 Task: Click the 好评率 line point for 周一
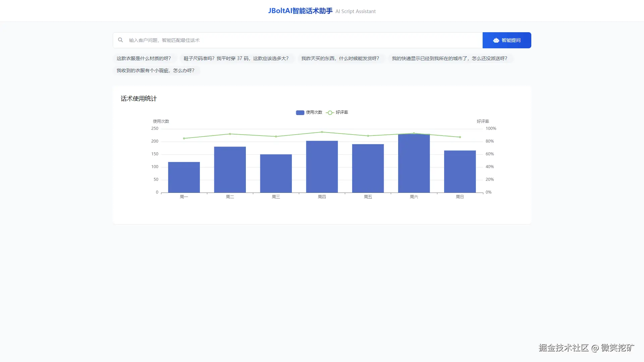184,138
